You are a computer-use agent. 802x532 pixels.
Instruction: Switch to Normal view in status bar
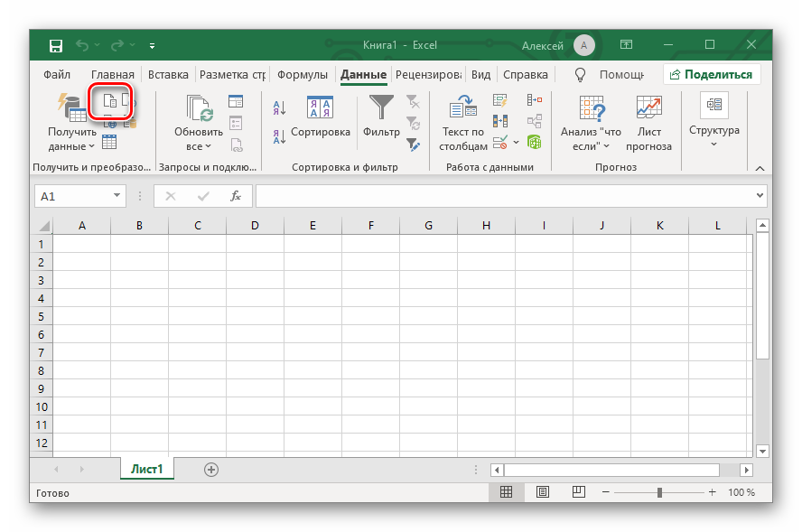click(x=506, y=492)
